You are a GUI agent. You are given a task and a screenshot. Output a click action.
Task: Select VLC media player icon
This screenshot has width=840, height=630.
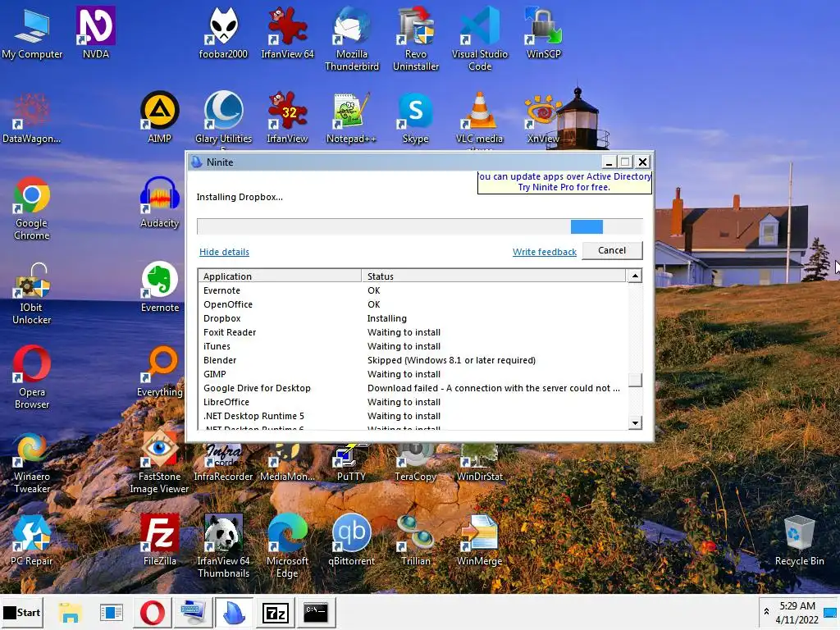tap(479, 116)
